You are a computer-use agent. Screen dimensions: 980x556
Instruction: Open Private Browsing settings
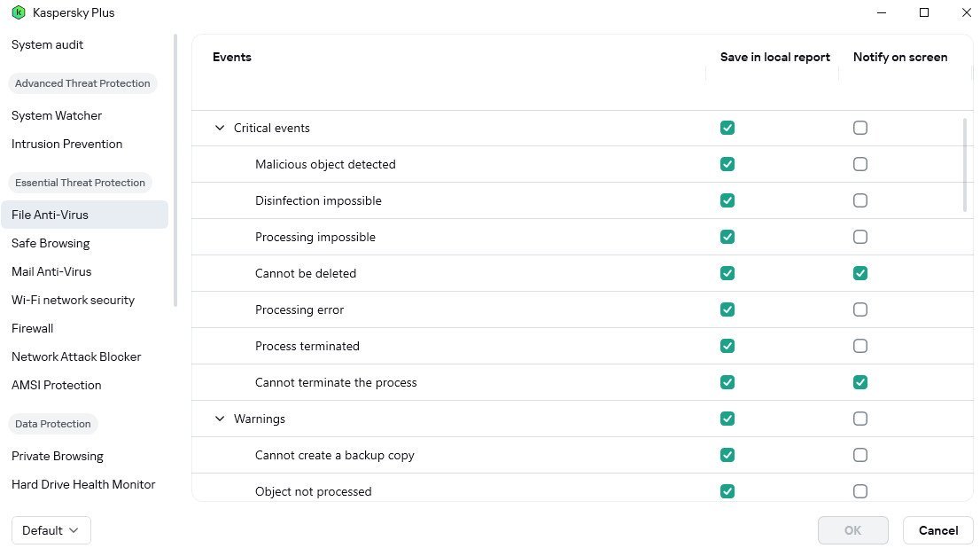[x=58, y=456]
